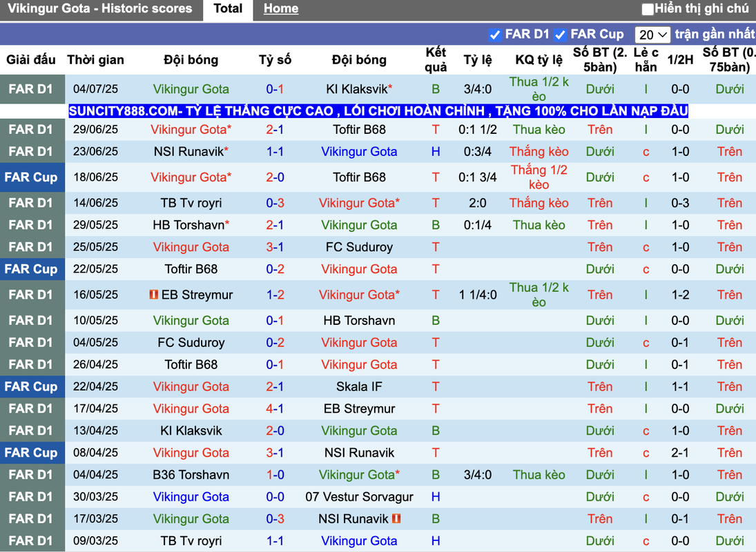Click the 1-1 half-time score on 22/04/25
The height and width of the screenshot is (552, 756).
click(x=680, y=387)
